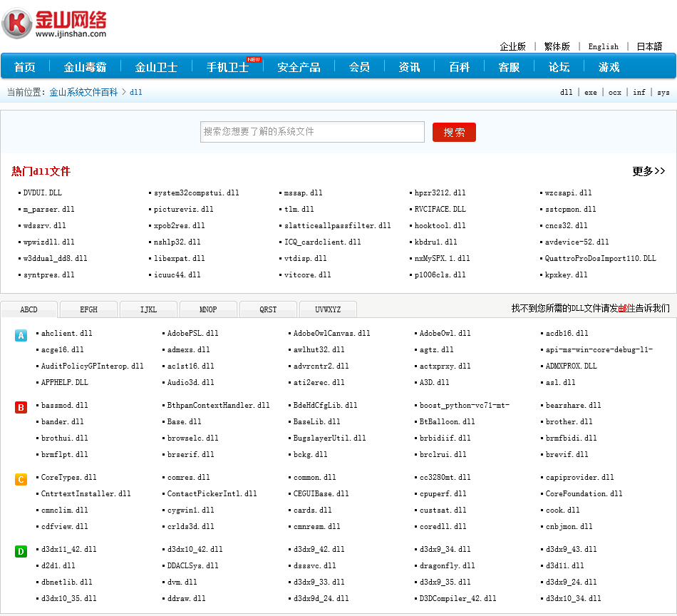This screenshot has width=677, height=616.
Task: Open hpzr3212.dll link
Action: [440, 192]
